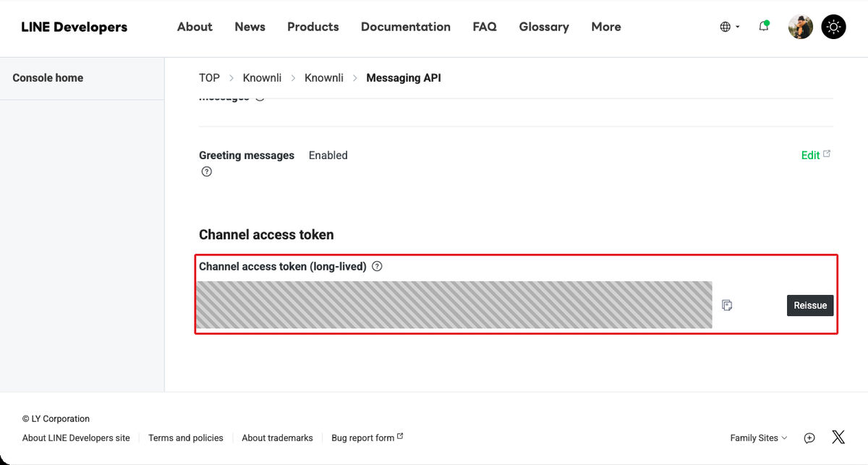
Task: Open the Glossary menu
Action: coord(544,27)
